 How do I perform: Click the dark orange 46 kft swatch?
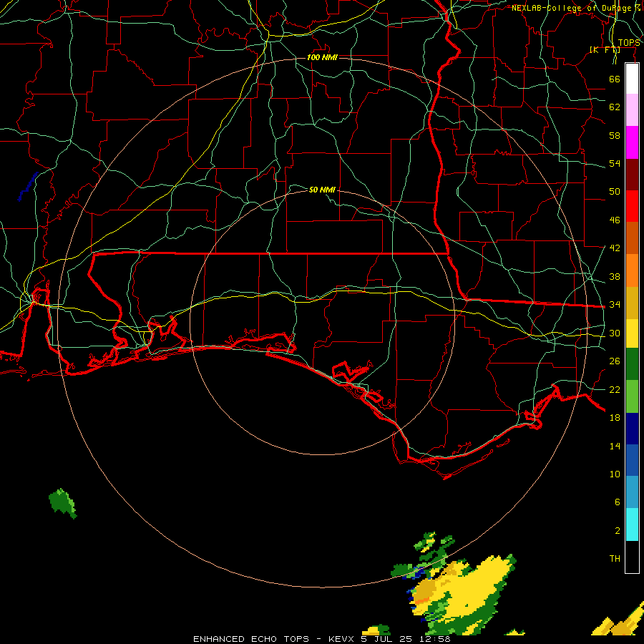(632, 238)
